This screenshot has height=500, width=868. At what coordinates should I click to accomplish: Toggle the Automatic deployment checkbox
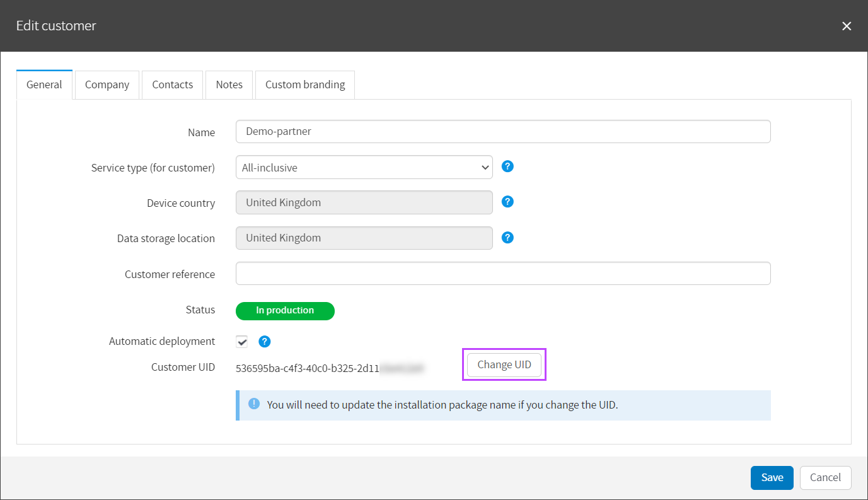coord(242,342)
